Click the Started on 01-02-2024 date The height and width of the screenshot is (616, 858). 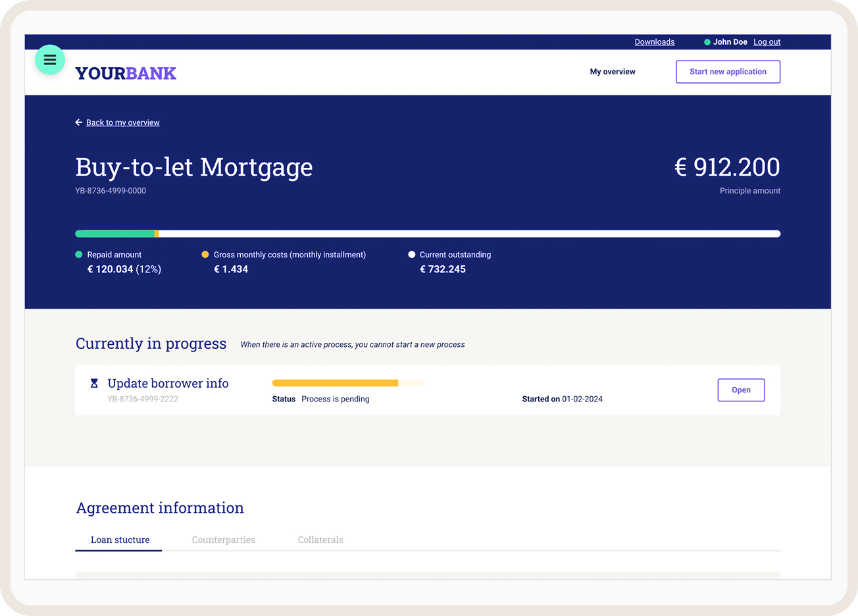click(563, 399)
